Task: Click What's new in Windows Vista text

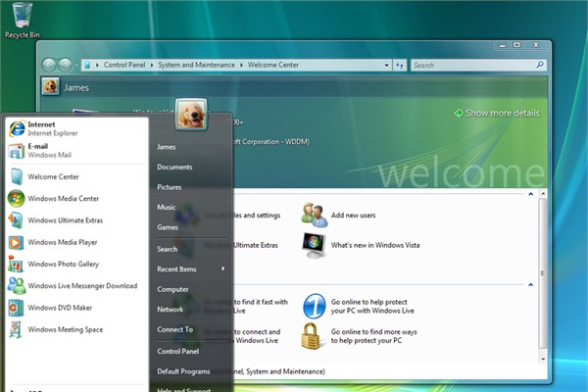Action: [375, 245]
